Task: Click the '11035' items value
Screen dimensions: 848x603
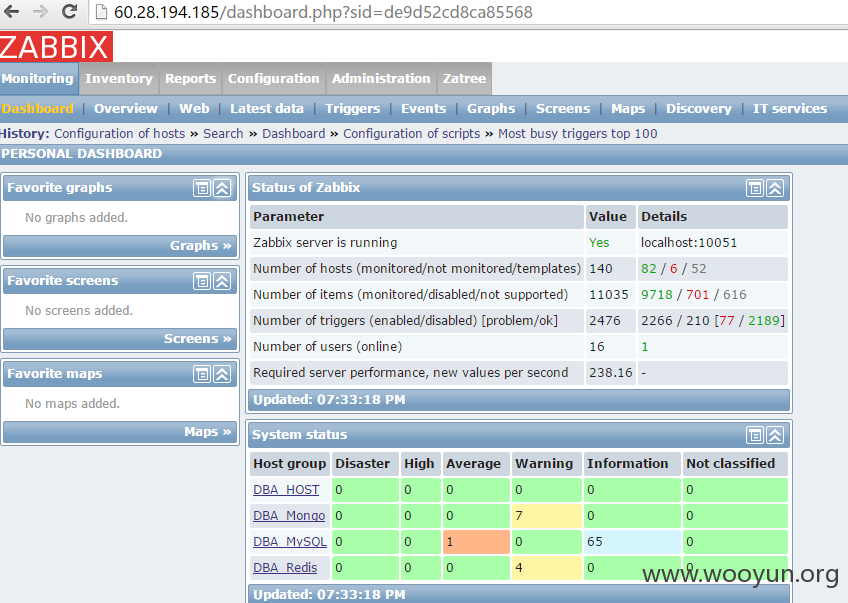Action: pos(609,295)
